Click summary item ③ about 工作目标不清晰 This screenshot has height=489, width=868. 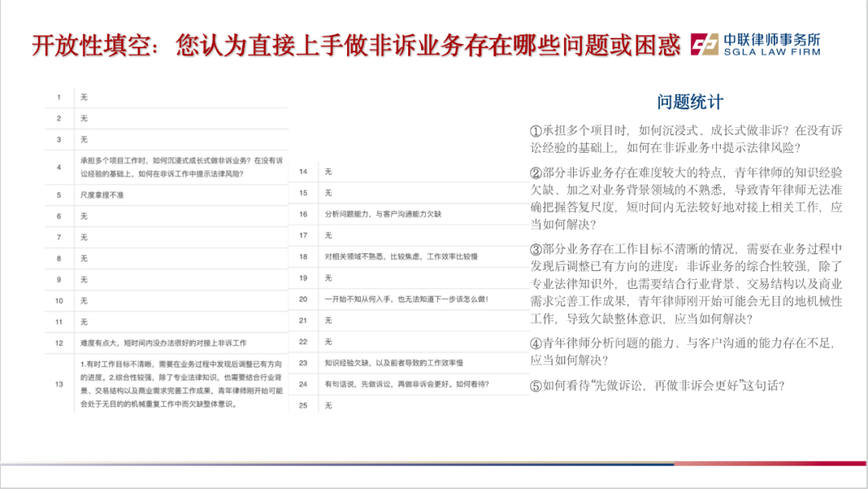tap(686, 284)
